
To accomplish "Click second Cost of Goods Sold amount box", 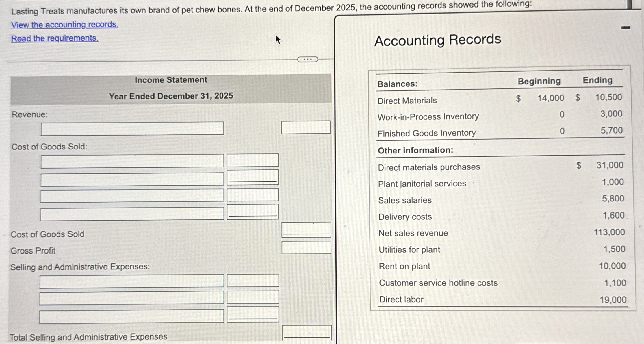I will point(253,177).
